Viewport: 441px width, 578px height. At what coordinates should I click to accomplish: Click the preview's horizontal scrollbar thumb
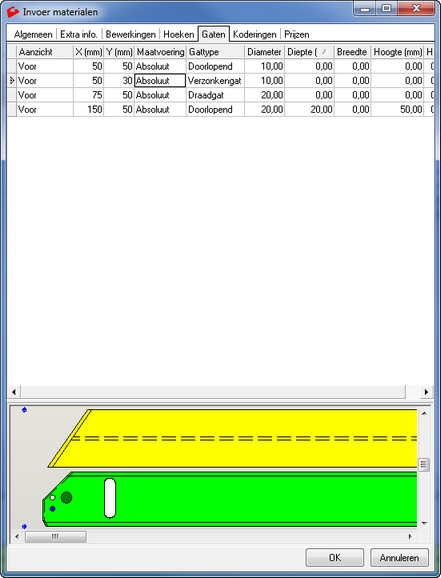pos(56,537)
